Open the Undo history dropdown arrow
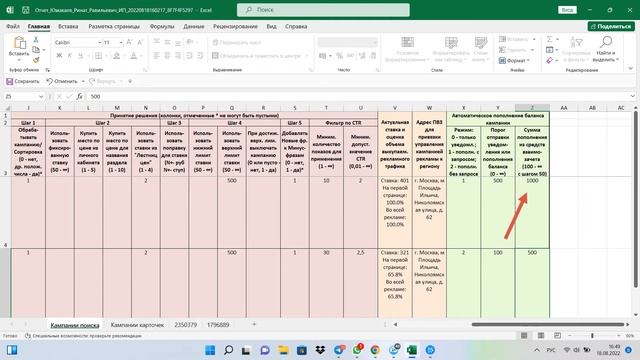640x360 pixels. pyautogui.click(x=83, y=81)
